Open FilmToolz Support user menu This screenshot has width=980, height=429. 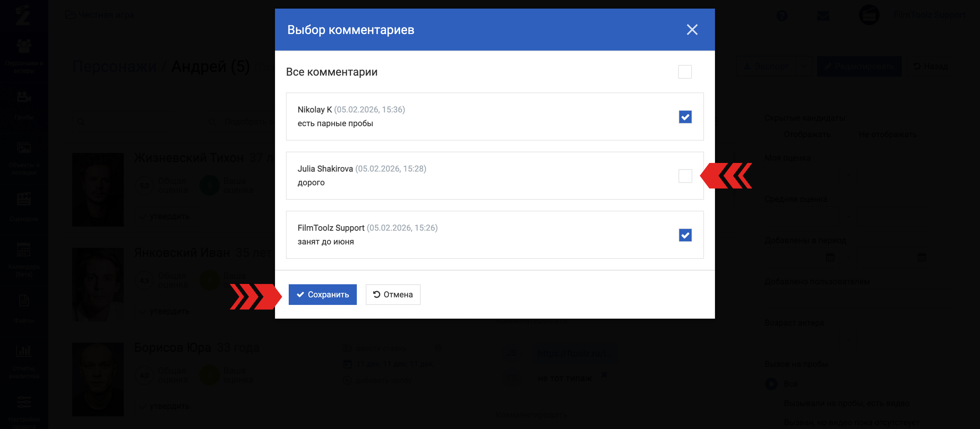(x=929, y=15)
